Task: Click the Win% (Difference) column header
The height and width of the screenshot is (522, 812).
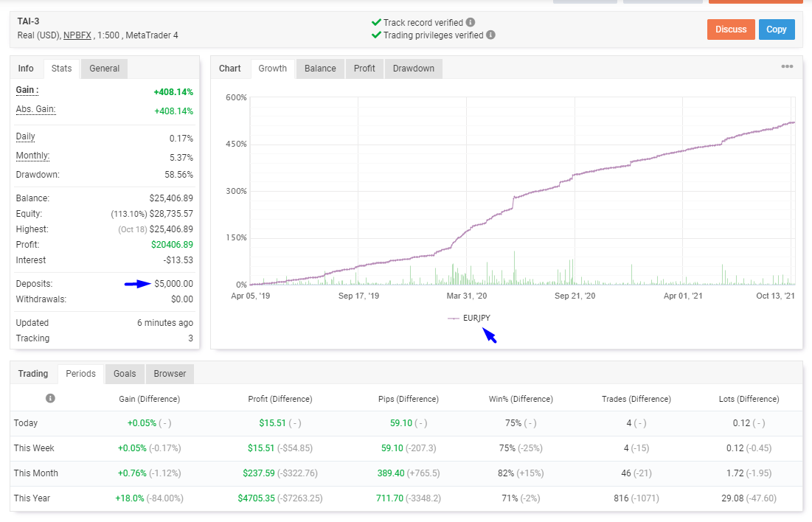Action: tap(521, 400)
